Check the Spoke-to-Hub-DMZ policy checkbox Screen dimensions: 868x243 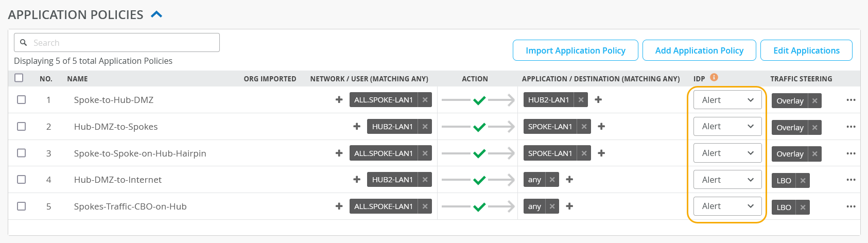(21, 99)
